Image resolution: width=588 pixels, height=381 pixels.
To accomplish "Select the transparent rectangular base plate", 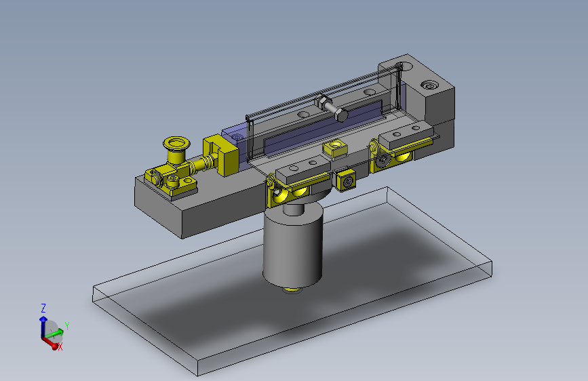I will [x=292, y=281].
